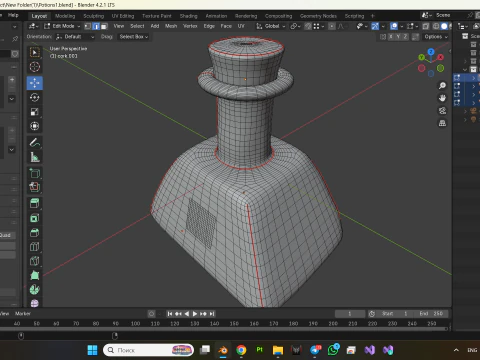Toggle X axis mirror

pyautogui.click(x=391, y=37)
